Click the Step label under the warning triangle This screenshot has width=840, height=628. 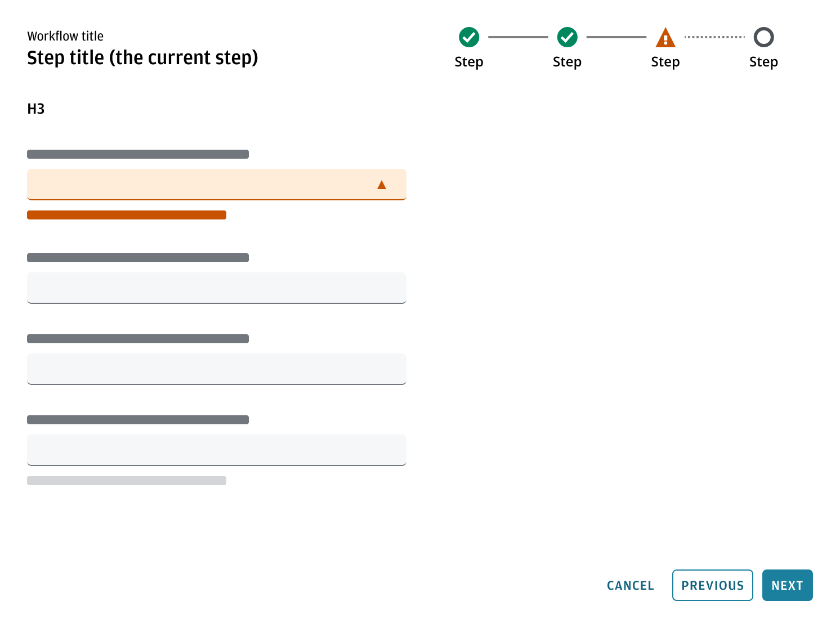point(665,62)
